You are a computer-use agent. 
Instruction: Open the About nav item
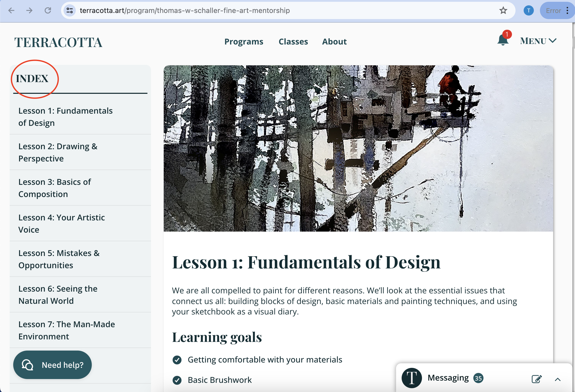click(334, 41)
